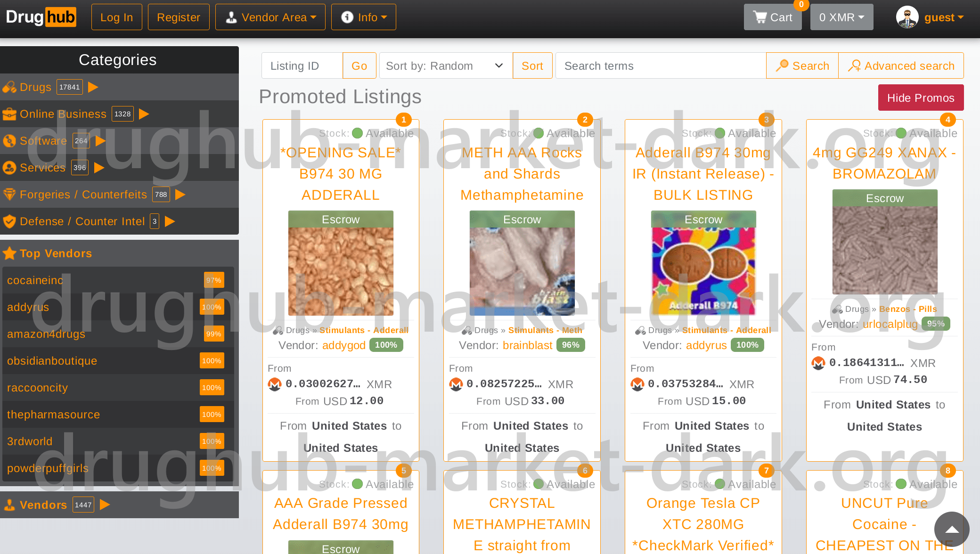Screen dimensions: 980x554
Task: Open the Forgeries / Counterfeits category link
Action: click(83, 195)
